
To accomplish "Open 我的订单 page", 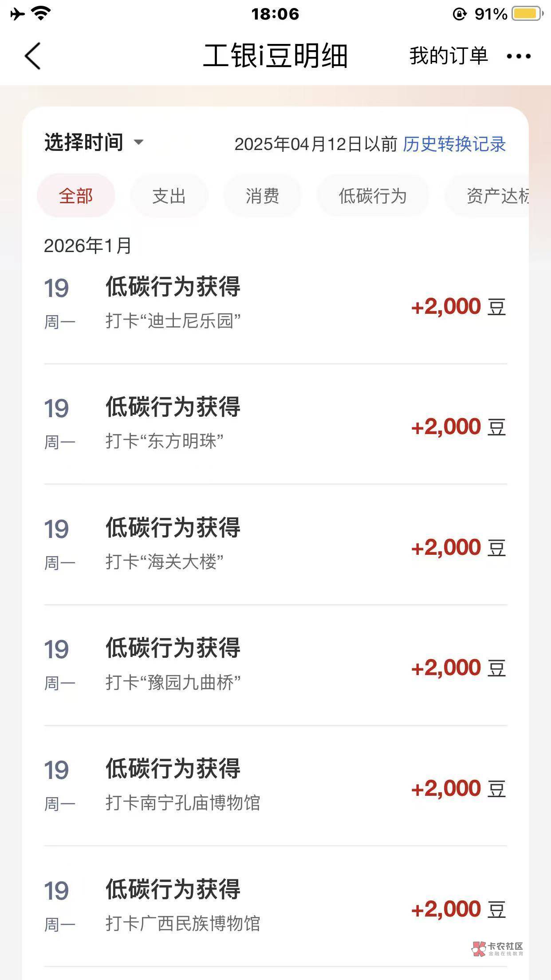I will click(x=449, y=56).
